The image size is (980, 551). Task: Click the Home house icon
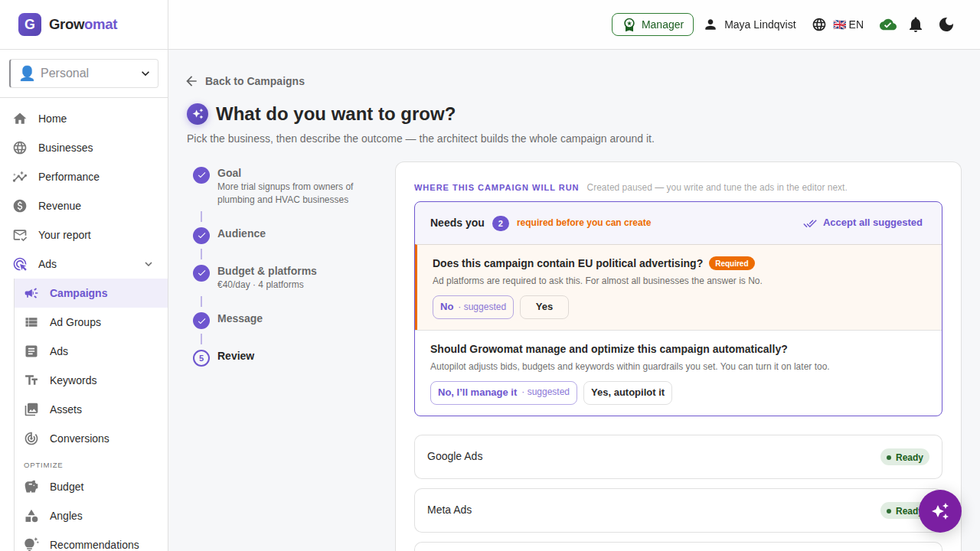[20, 119]
